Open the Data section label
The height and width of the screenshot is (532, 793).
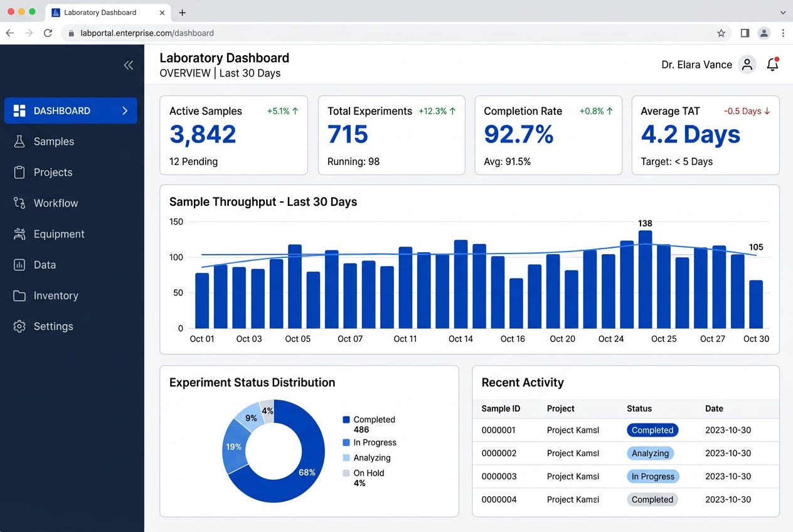coord(45,265)
